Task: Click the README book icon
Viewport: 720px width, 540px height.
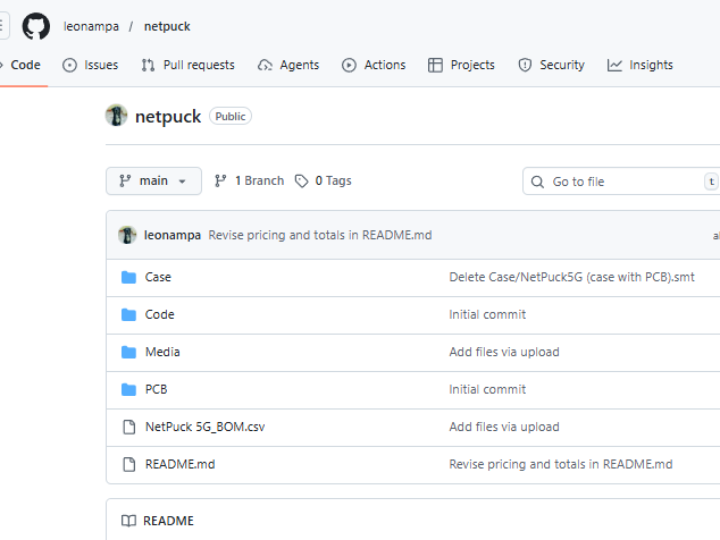Action: pyautogui.click(x=128, y=521)
